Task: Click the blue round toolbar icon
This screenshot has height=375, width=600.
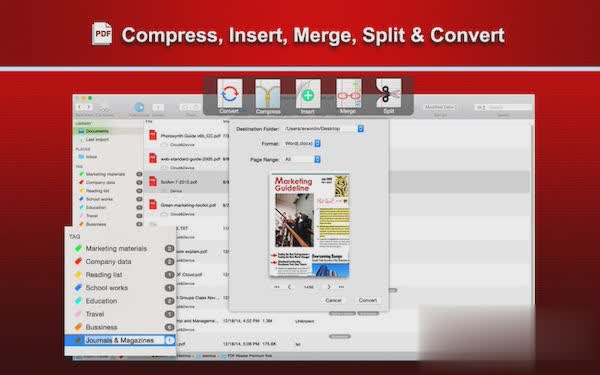Action: (139, 108)
